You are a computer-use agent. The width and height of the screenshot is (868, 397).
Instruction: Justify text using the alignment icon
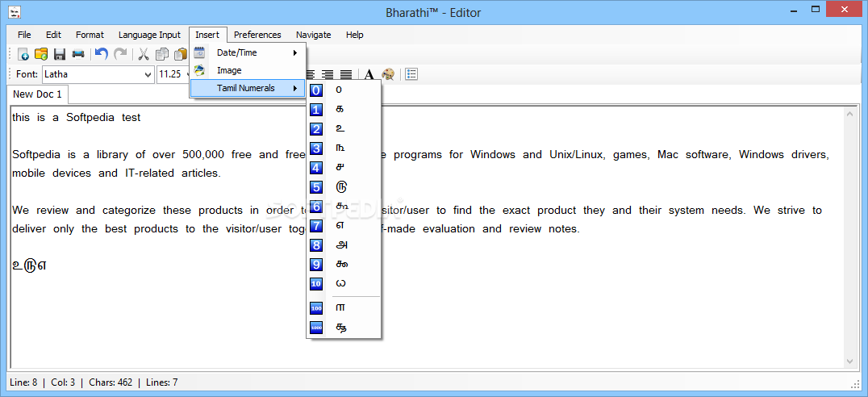(x=346, y=74)
